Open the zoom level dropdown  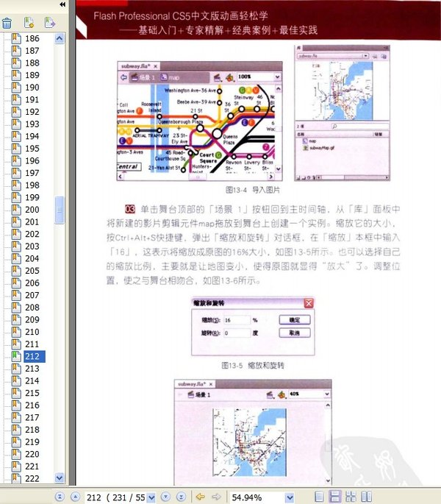click(290, 497)
